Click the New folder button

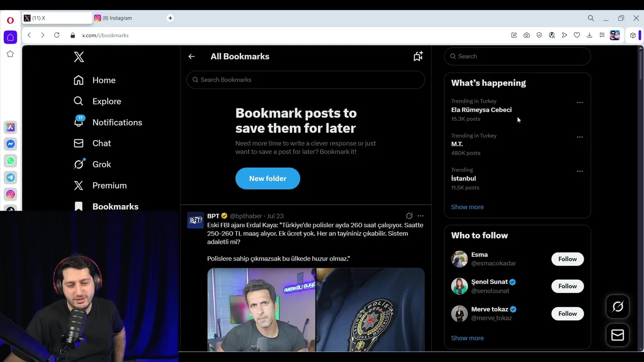(268, 178)
